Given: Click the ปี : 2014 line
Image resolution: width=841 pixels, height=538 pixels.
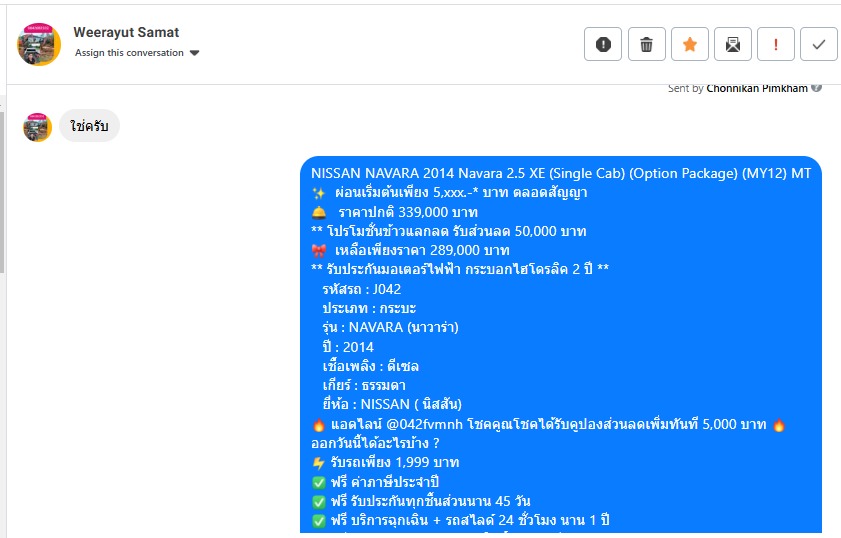Looking at the screenshot, I should [x=348, y=347].
